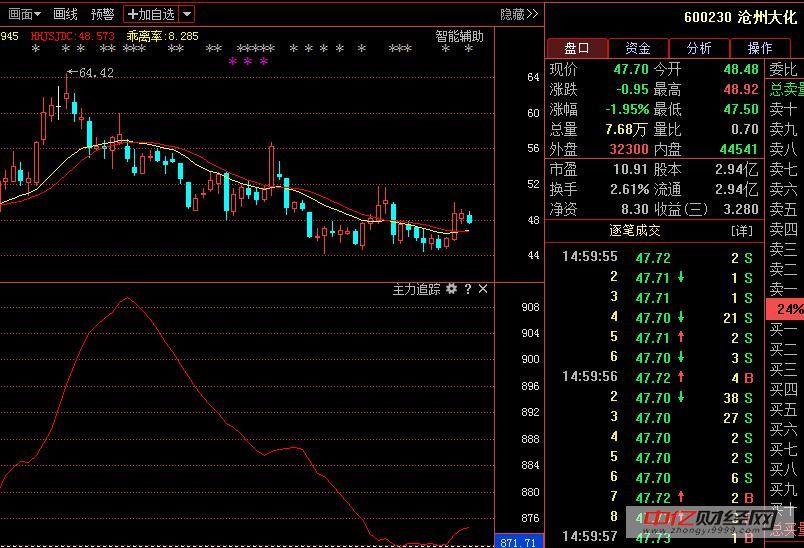The image size is (804, 548).
Task: Select the trade with volume 27 S
Action: 657,417
